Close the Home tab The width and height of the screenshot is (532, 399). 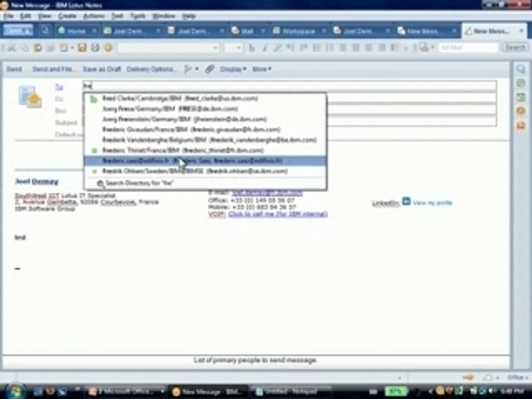(x=94, y=31)
